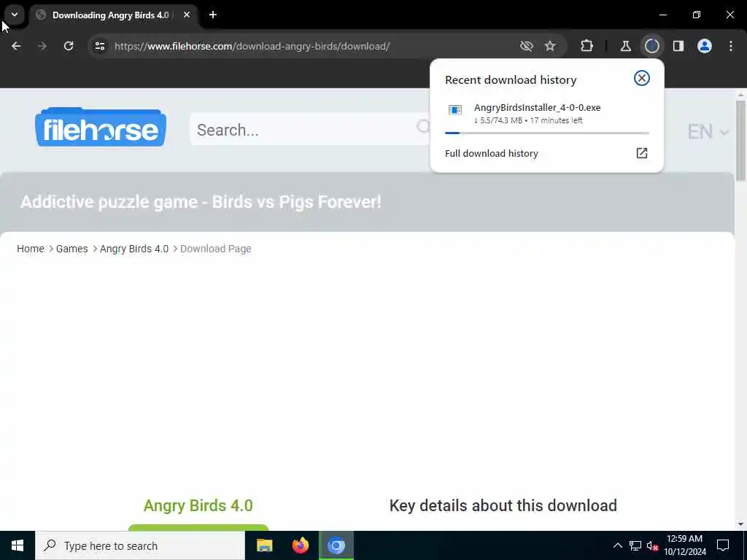Screen dimensions: 747x560
Task: Open the Chrome three-dot menu
Action: 731,46
